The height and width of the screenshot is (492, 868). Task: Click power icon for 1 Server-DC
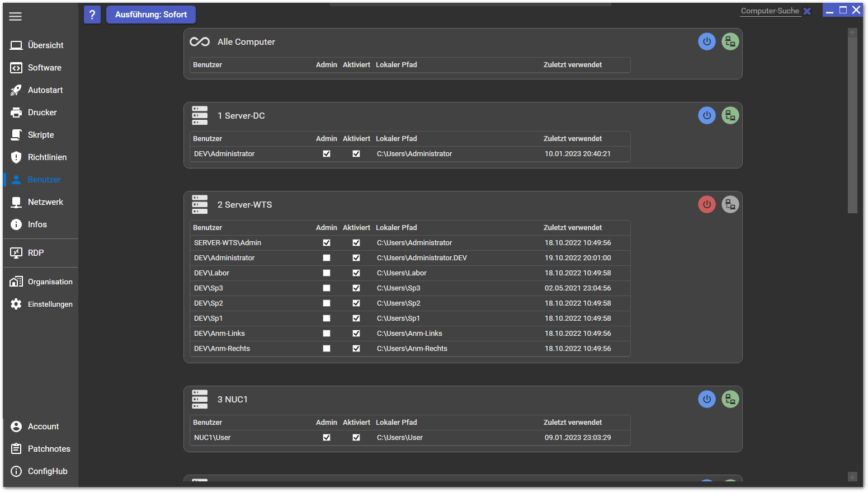tap(707, 115)
